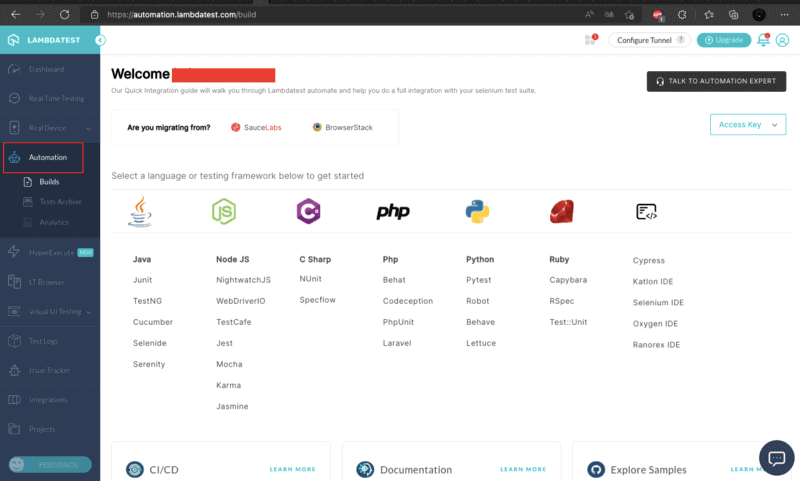
Task: Select the Python logo icon
Action: [x=478, y=211]
